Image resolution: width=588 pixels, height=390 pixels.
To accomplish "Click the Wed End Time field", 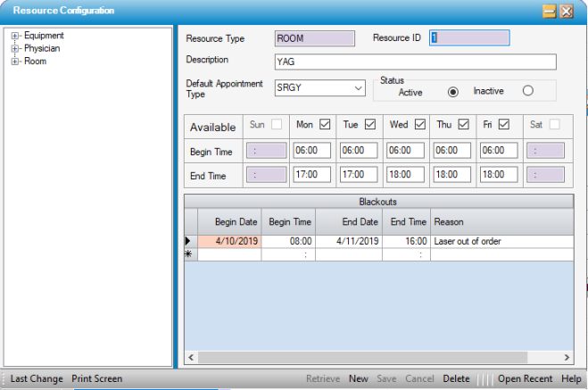I will pos(407,175).
